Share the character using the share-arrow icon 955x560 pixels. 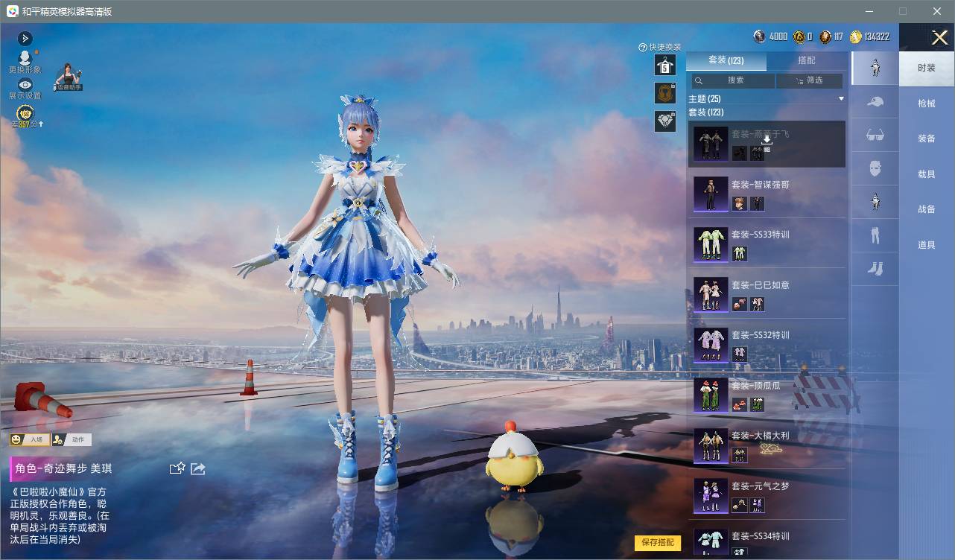tap(198, 468)
